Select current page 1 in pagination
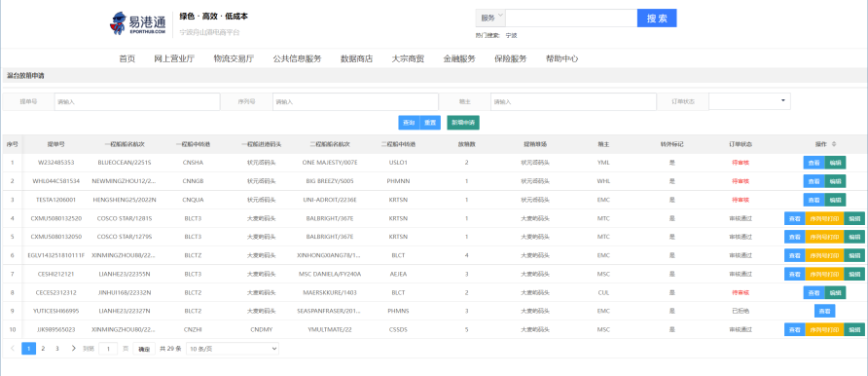This screenshot has height=376, width=868. click(x=29, y=349)
